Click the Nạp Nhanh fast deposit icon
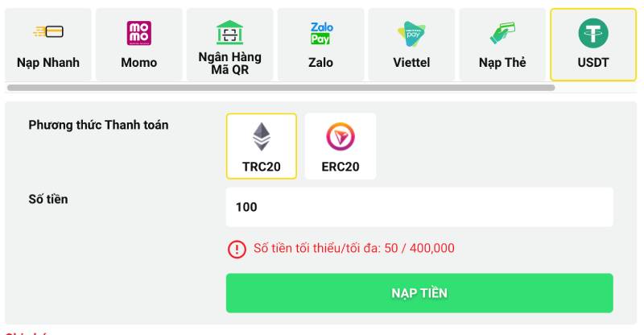 [48, 32]
